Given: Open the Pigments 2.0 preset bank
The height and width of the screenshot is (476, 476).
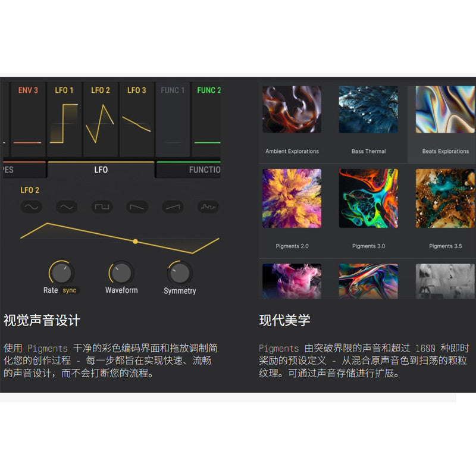Looking at the screenshot, I should pos(292,198).
